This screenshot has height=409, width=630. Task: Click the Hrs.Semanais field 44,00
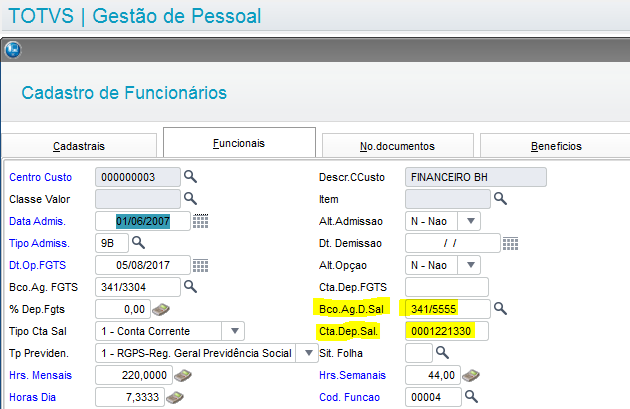click(432, 375)
